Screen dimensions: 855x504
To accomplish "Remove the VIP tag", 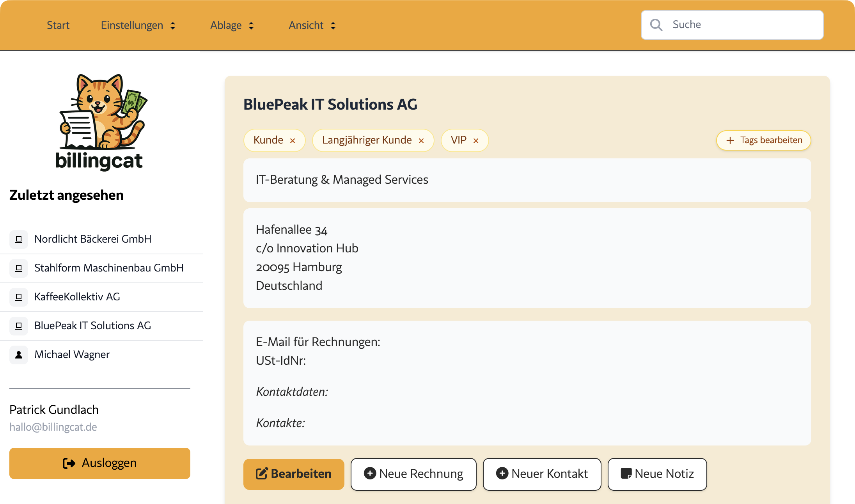I will 476,141.
